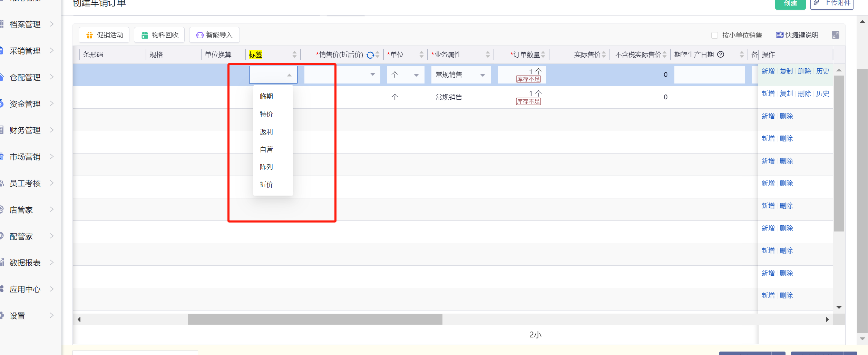Expand 仓配管理 in the sidebar
The image size is (868, 355).
point(25,78)
